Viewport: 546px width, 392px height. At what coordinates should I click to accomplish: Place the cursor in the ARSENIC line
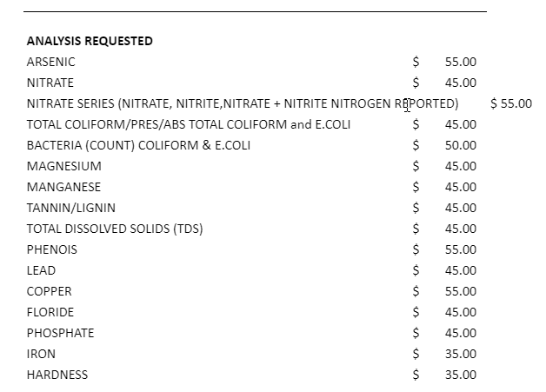tap(50, 62)
